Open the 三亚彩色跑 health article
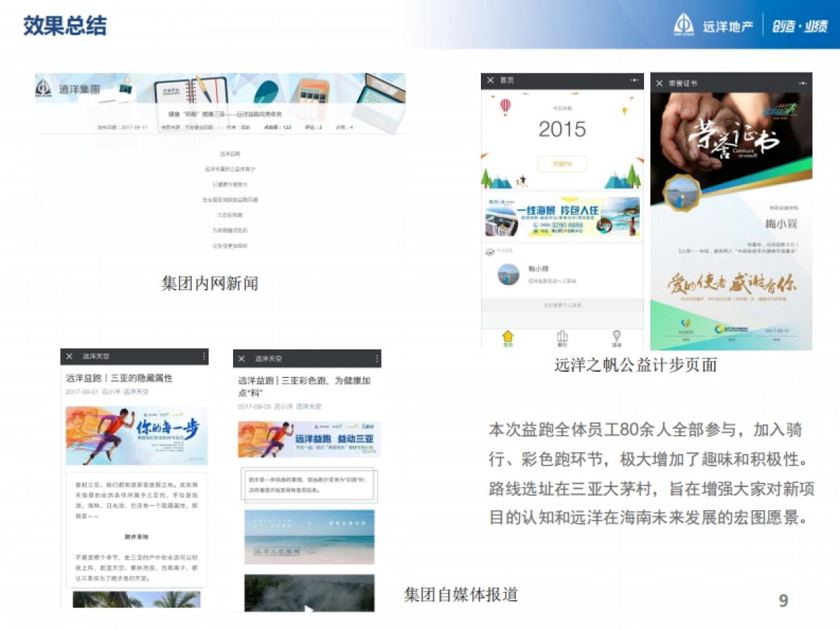The width and height of the screenshot is (840, 630). [x=304, y=385]
